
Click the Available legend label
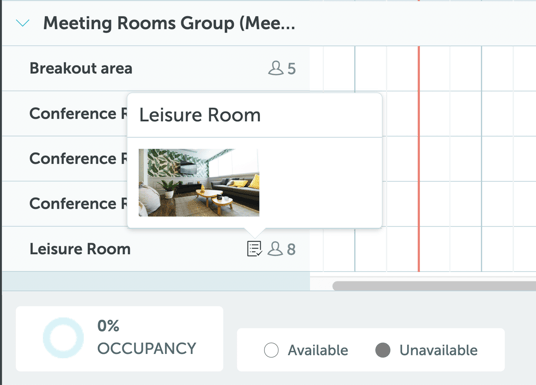point(318,350)
